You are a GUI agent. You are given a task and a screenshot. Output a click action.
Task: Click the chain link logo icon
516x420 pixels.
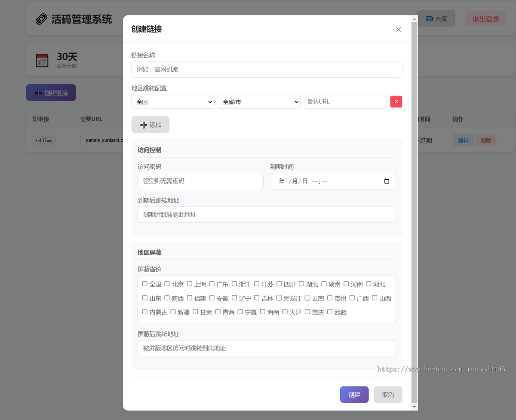tap(41, 19)
